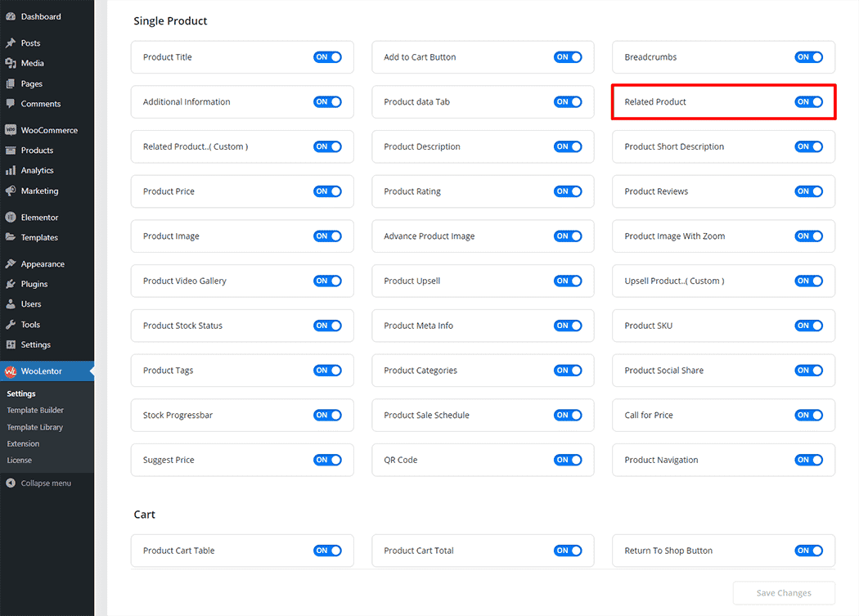The height and width of the screenshot is (616, 859).
Task: Click the Analytics bar chart icon
Action: pyautogui.click(x=11, y=170)
